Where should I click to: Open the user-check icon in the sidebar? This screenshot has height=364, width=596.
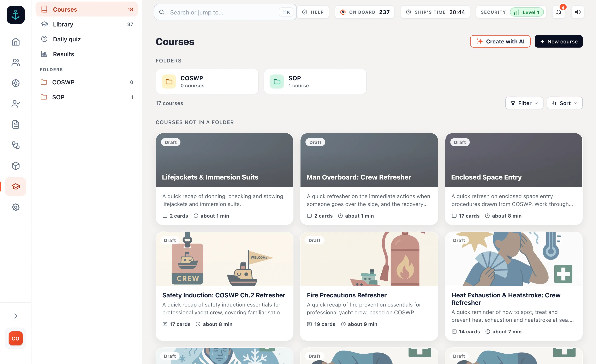tap(16, 104)
